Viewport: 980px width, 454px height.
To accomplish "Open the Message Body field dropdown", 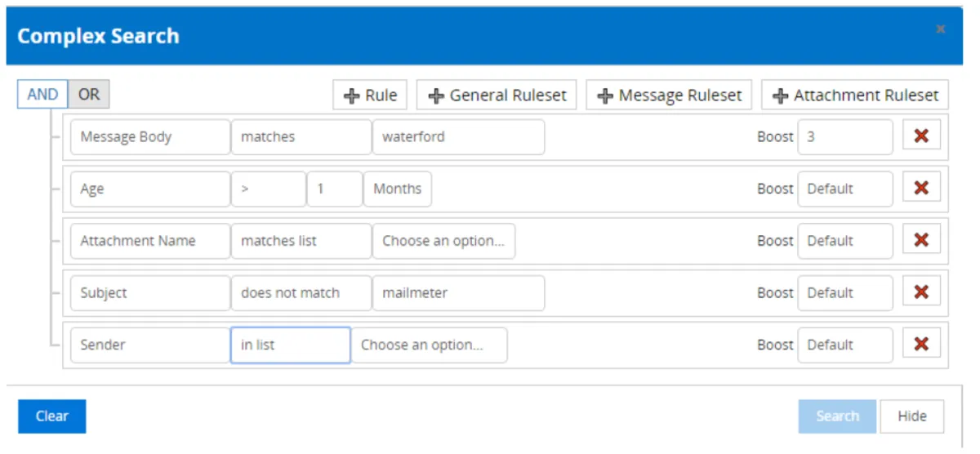I will tap(150, 137).
